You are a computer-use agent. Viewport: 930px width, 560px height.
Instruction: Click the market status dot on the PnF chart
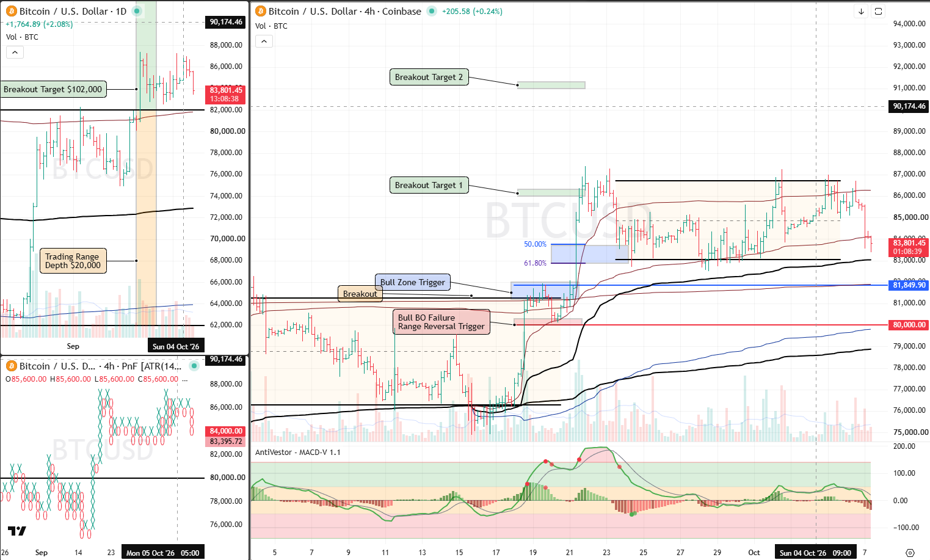tap(194, 366)
